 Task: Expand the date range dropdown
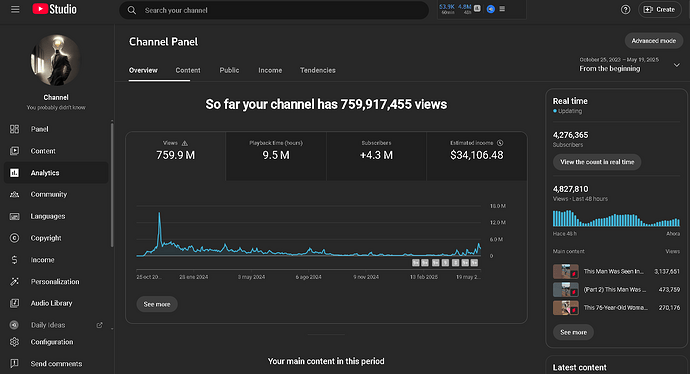[x=677, y=65]
